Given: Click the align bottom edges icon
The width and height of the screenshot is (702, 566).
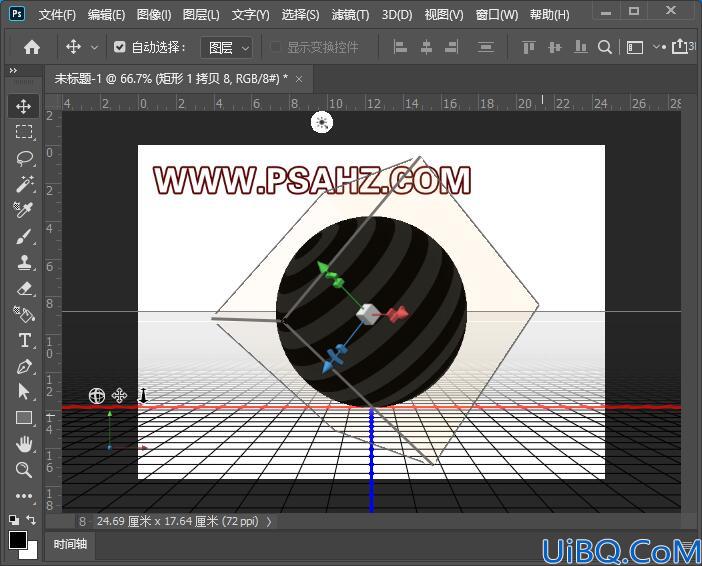Looking at the screenshot, I should coord(580,47).
